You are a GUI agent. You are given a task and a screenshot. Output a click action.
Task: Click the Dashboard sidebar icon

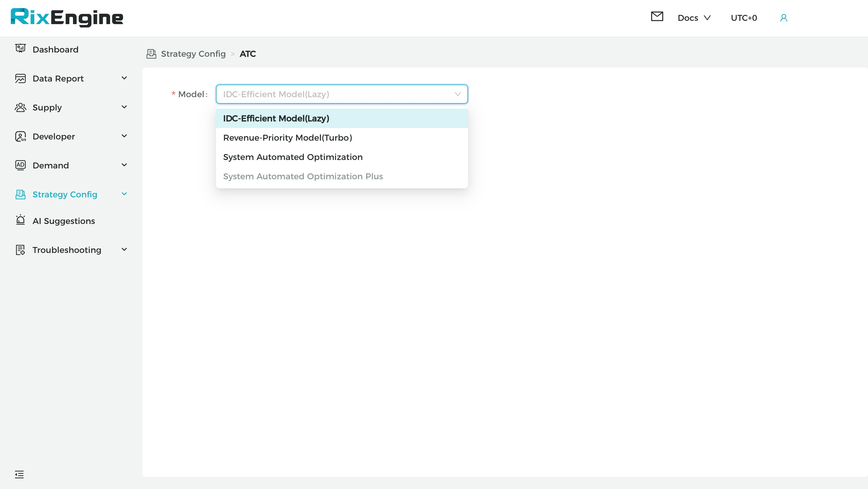21,49
